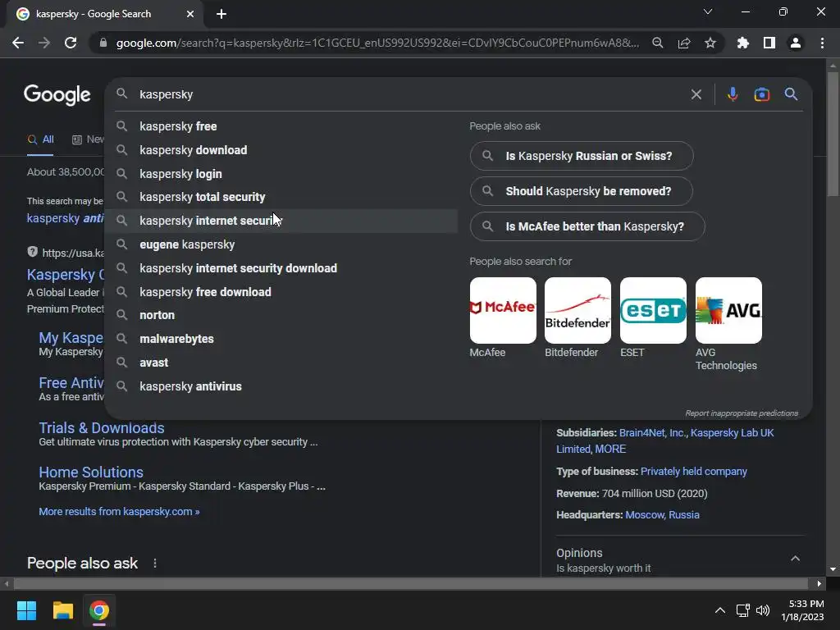Click the vertical scrollbar thumb
The image size is (840, 630).
(833, 134)
